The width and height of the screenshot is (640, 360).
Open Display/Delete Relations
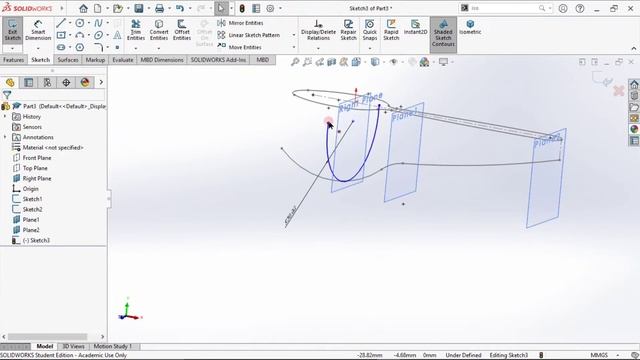(x=318, y=30)
